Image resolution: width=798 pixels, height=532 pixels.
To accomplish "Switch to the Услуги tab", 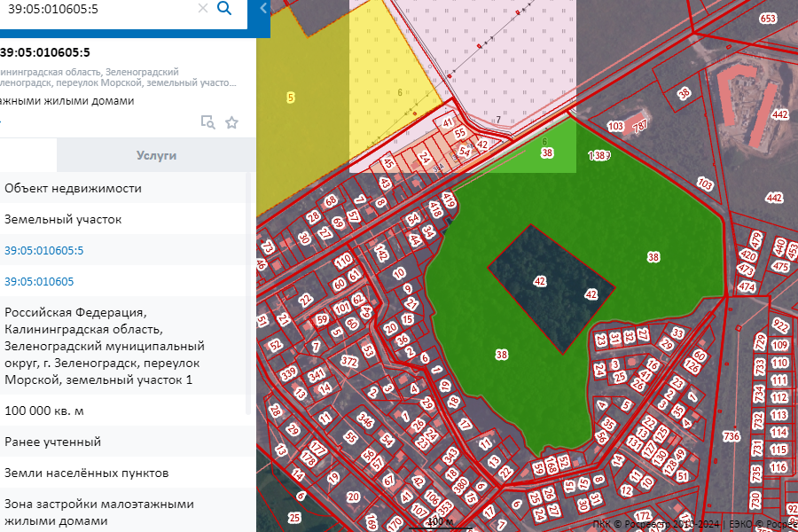I will click(156, 155).
